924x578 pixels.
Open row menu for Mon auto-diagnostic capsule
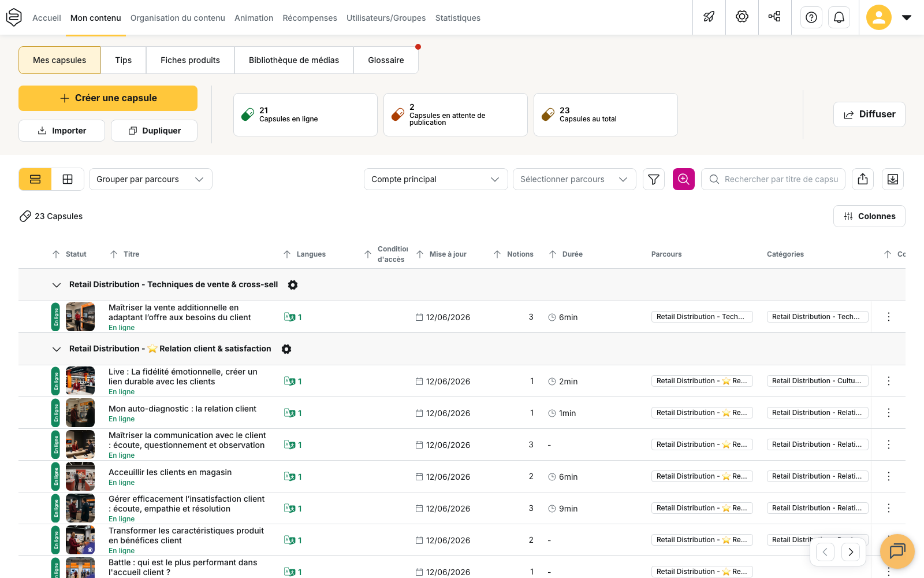pyautogui.click(x=889, y=413)
